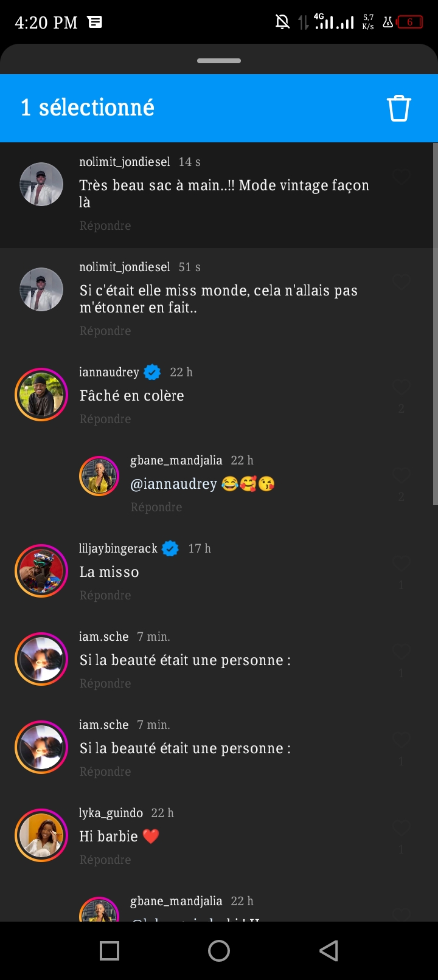Screen dimensions: 438x980
Task: Like the "Très beau sac à main" comment
Action: pos(401,178)
